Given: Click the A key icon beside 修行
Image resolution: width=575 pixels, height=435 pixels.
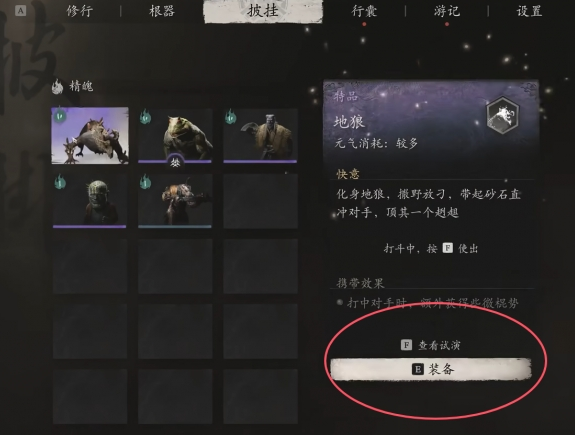Looking at the screenshot, I should [21, 11].
